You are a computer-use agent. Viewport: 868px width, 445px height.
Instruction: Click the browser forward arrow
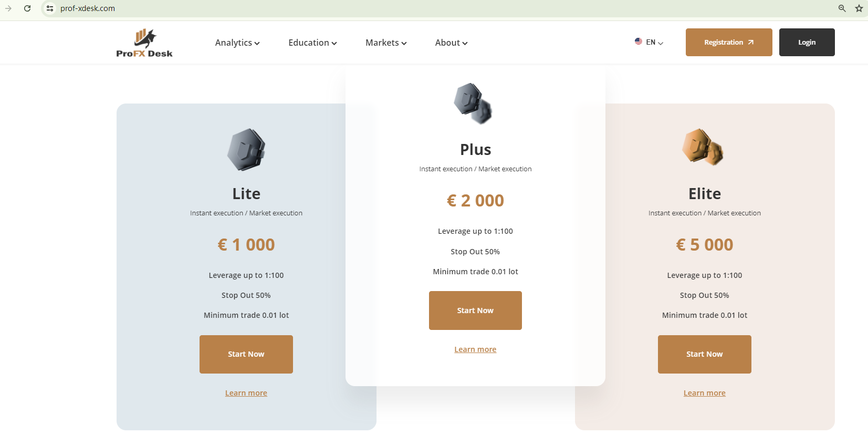click(8, 8)
